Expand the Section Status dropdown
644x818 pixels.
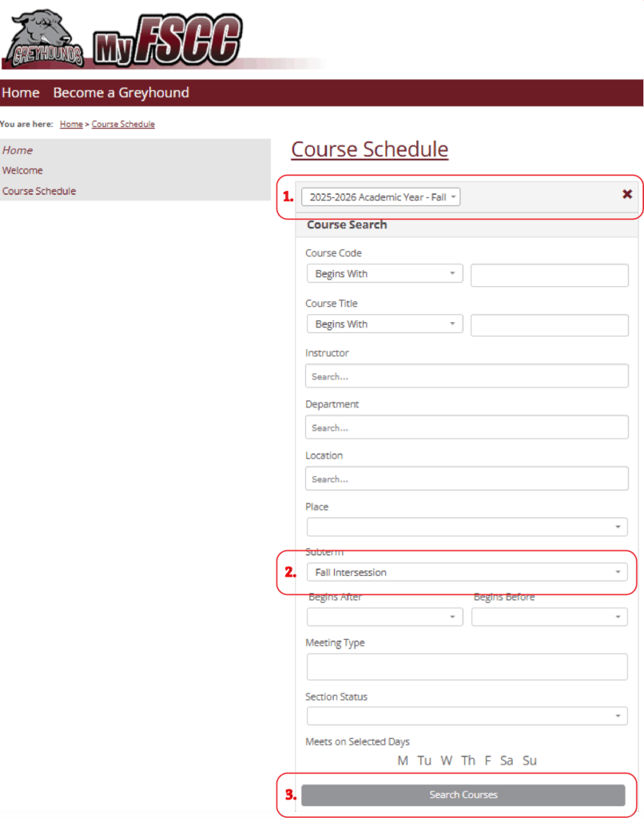coord(467,715)
